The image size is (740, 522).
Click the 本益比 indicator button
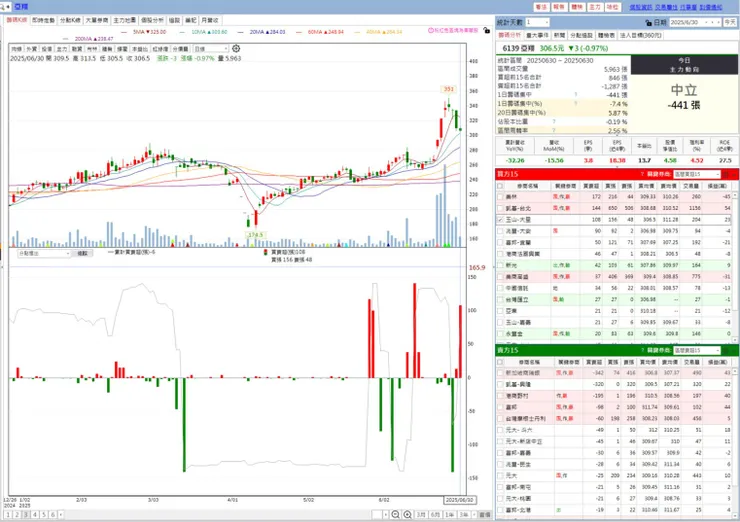tap(140, 49)
